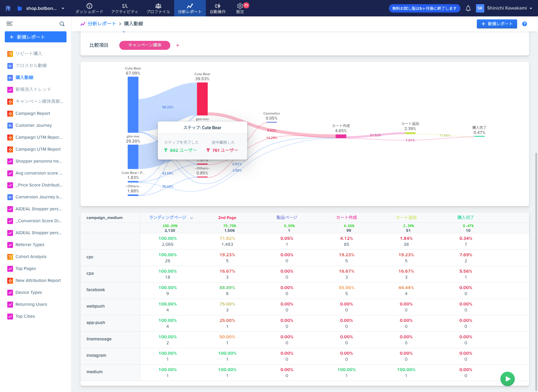538x392 pixels.
Task: Open the Conversion Journey b... report
Action: 39,197
